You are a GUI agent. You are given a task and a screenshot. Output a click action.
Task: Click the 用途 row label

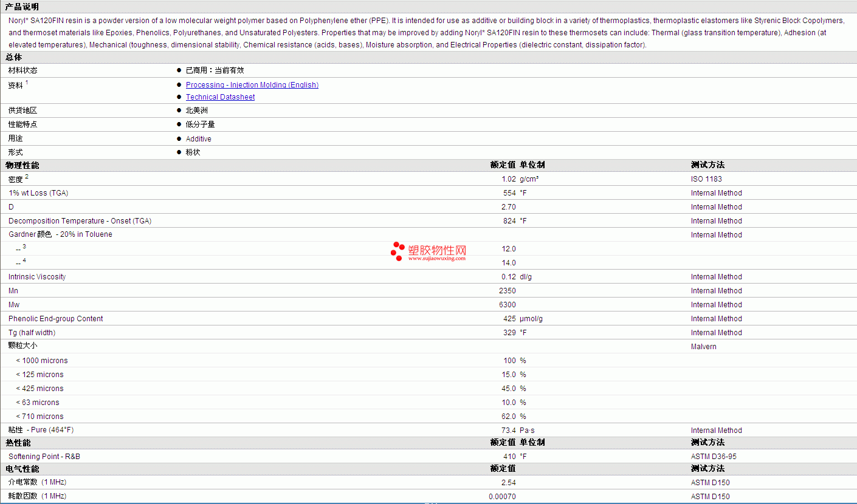(16, 138)
